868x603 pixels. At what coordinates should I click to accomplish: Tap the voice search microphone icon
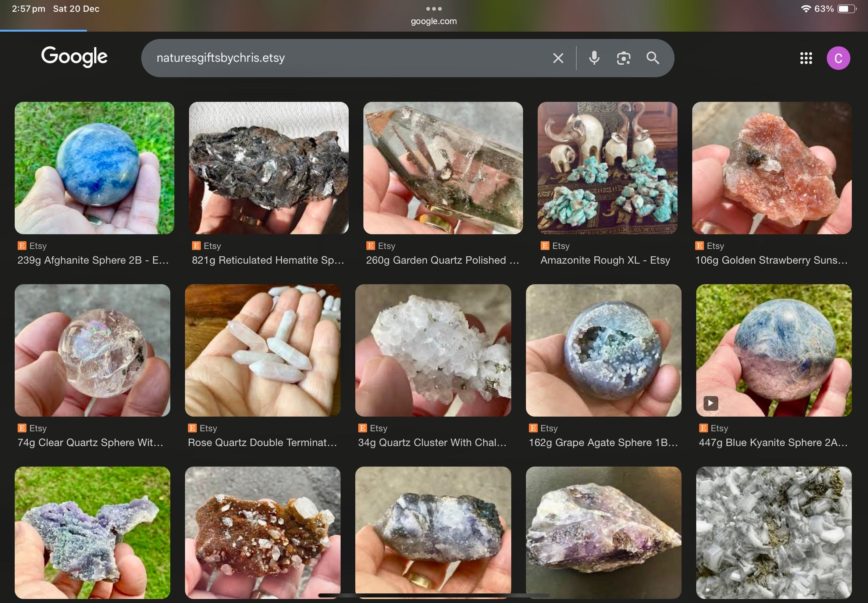pos(594,58)
